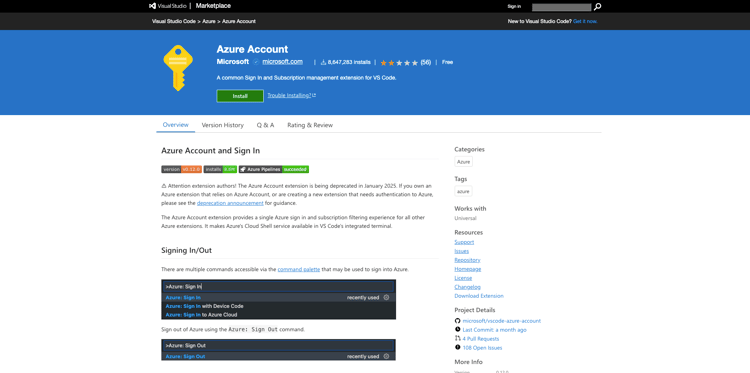
Task: Click the gear icon in Sign In row
Action: 386,297
